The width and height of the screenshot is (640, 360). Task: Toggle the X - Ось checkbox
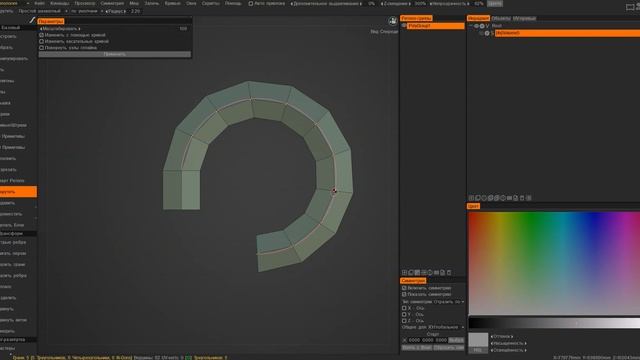(x=404, y=308)
